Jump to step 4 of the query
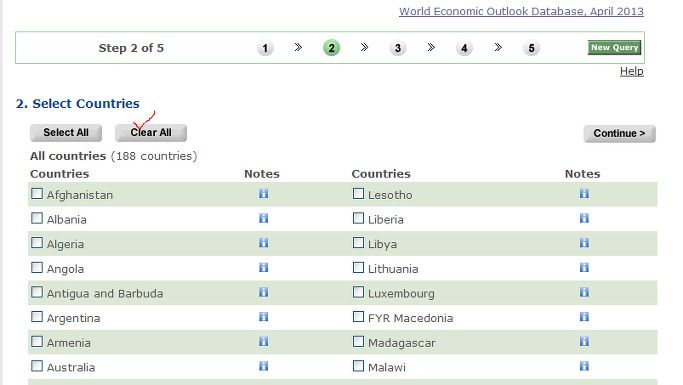 click(464, 48)
